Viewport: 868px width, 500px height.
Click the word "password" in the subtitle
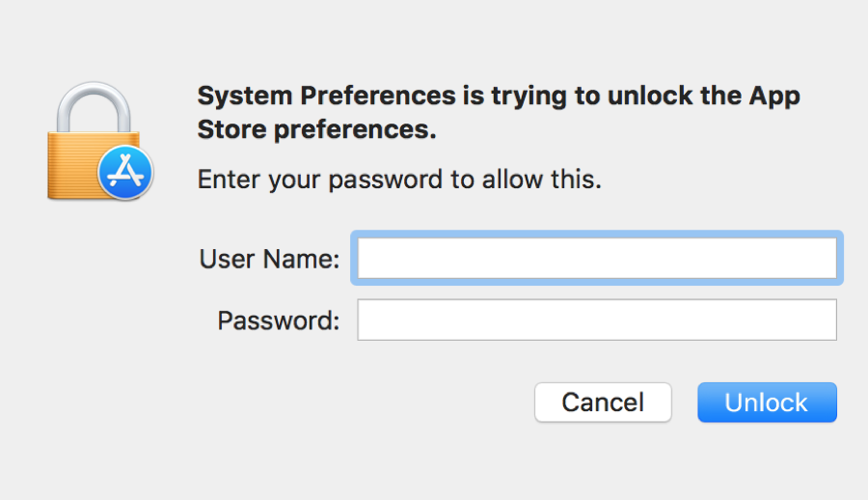(377, 180)
